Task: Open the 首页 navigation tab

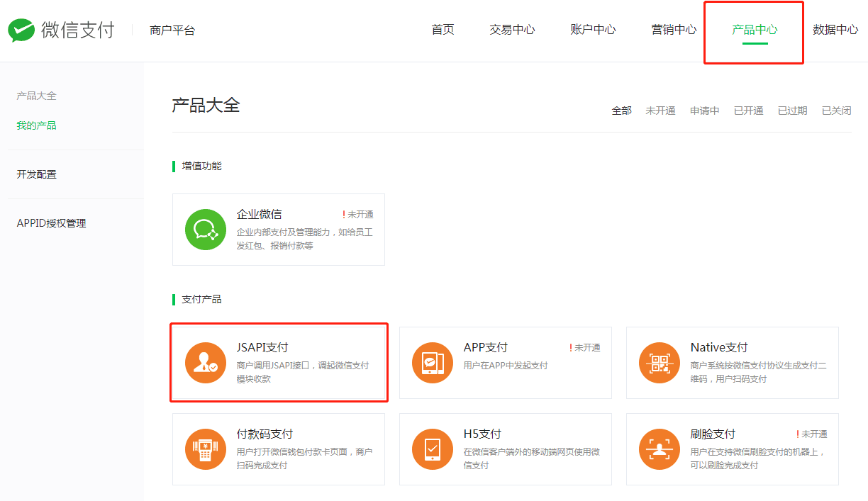Action: [x=443, y=30]
